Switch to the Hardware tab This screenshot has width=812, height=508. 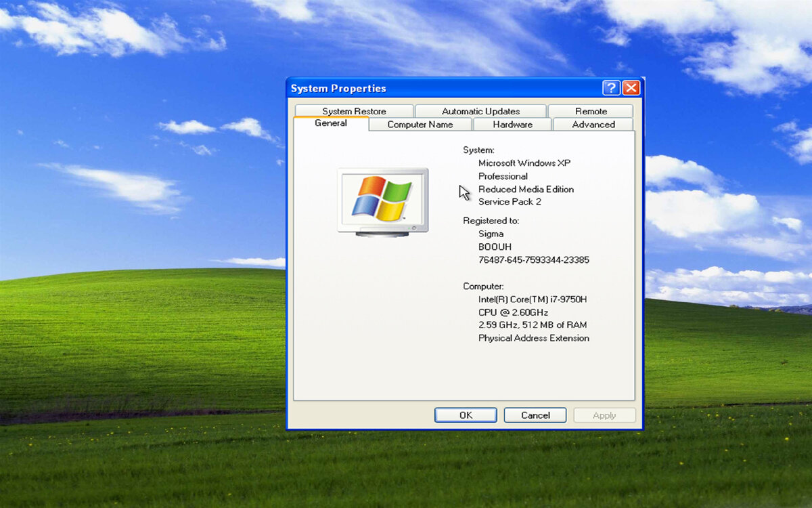512,125
